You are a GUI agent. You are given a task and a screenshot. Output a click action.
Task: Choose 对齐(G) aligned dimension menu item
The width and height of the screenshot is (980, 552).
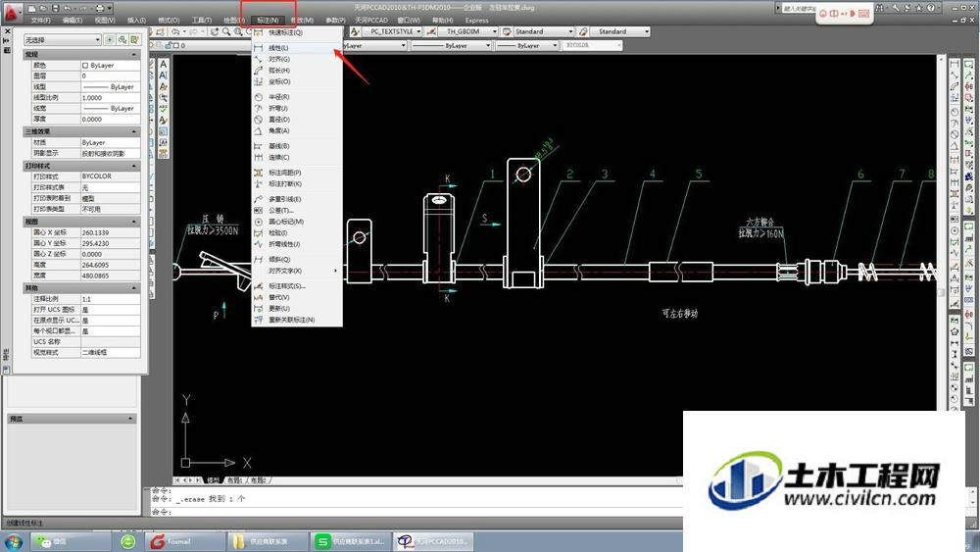click(x=297, y=59)
